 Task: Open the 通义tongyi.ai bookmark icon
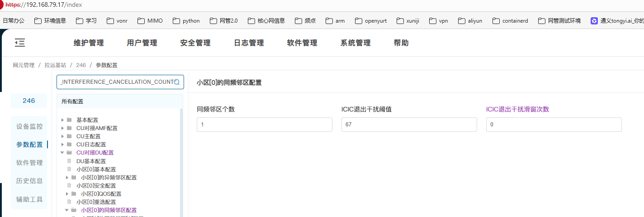[x=594, y=21]
